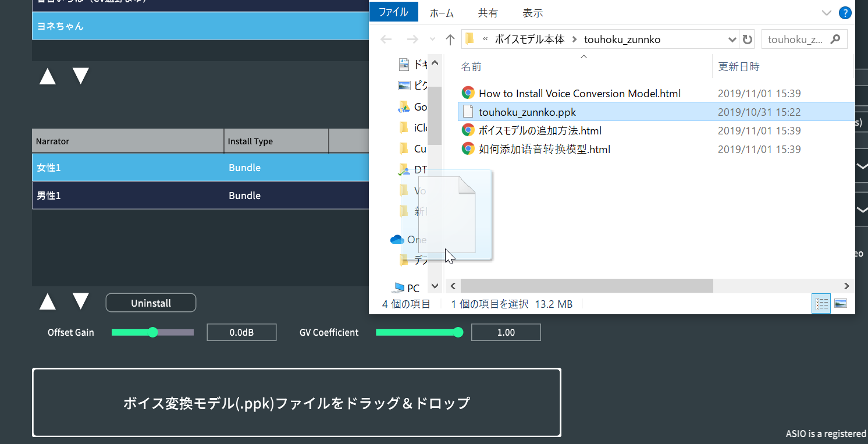Select the 女性1 narrator row
The image size is (868, 444).
pos(201,168)
